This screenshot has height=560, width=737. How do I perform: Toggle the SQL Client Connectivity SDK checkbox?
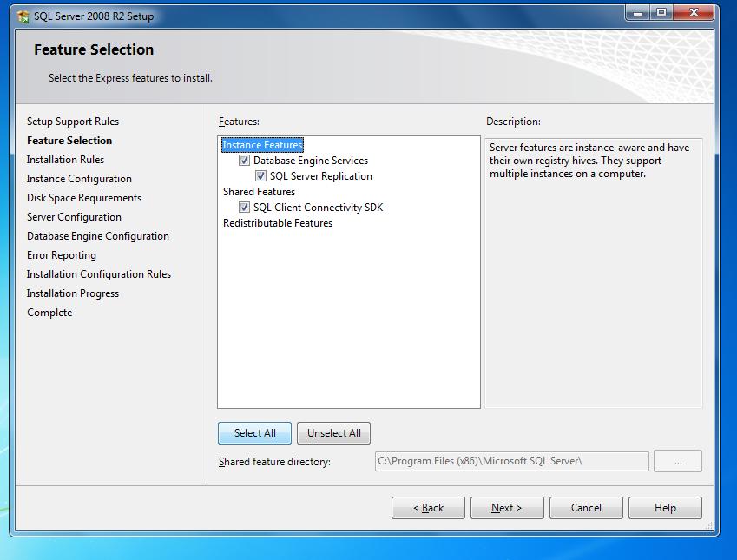click(x=244, y=208)
